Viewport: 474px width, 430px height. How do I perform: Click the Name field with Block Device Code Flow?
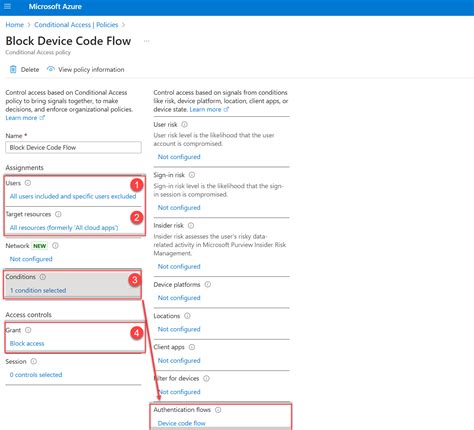point(73,147)
